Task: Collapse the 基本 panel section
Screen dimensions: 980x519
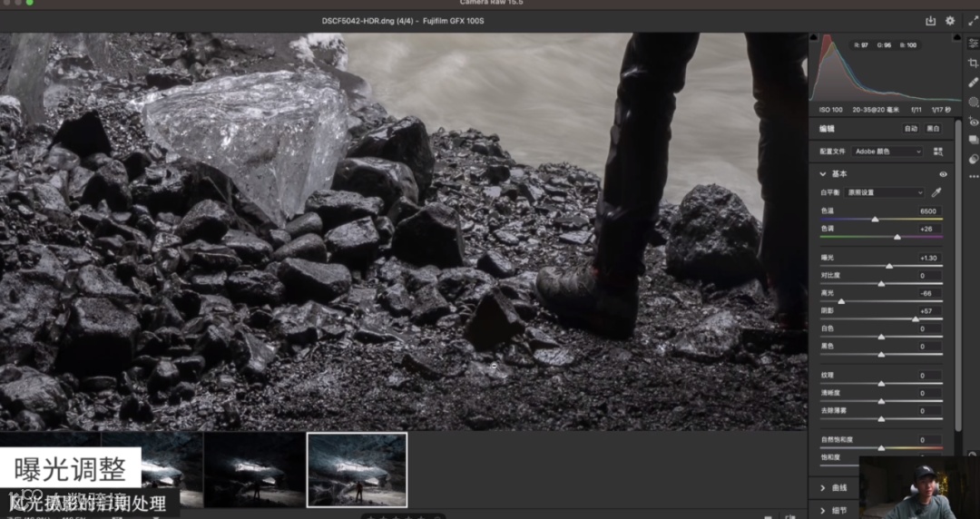Action: point(823,173)
